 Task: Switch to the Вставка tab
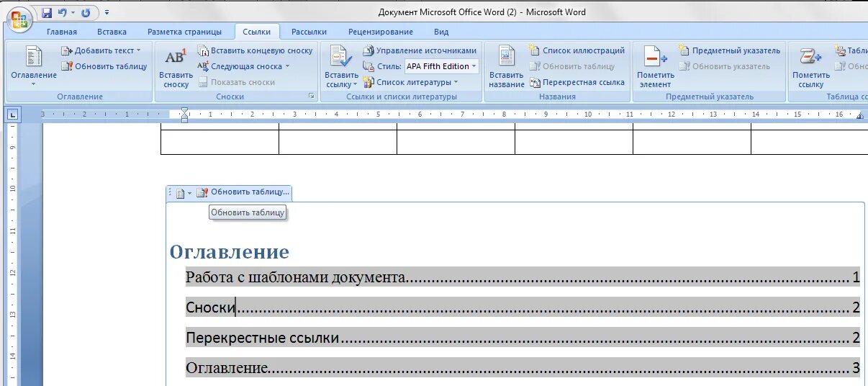tap(112, 32)
